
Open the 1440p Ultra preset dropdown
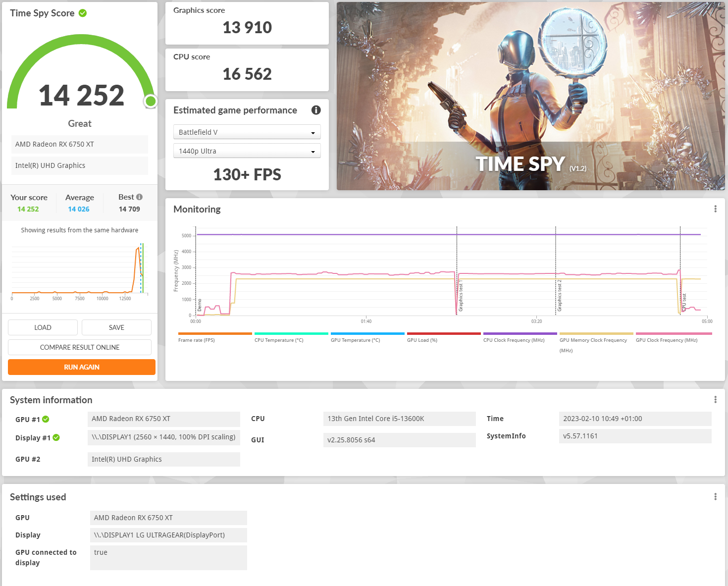click(247, 151)
